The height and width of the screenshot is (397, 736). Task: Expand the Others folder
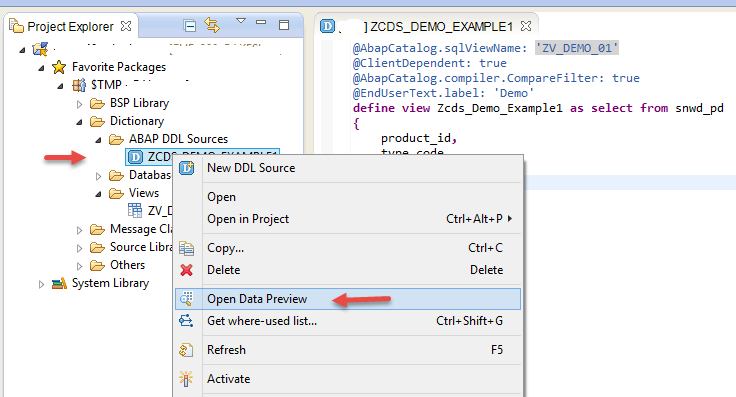79,266
